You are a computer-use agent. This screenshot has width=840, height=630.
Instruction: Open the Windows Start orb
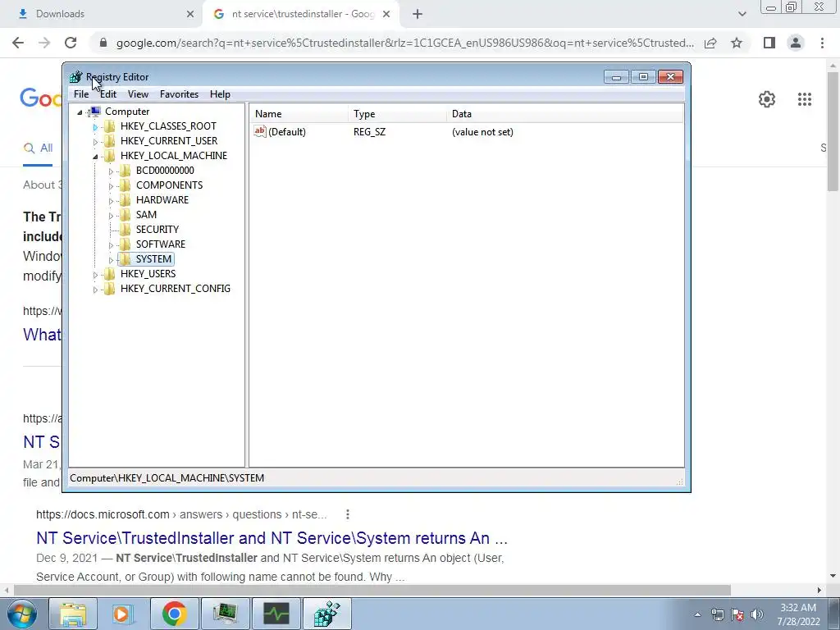pos(21,614)
